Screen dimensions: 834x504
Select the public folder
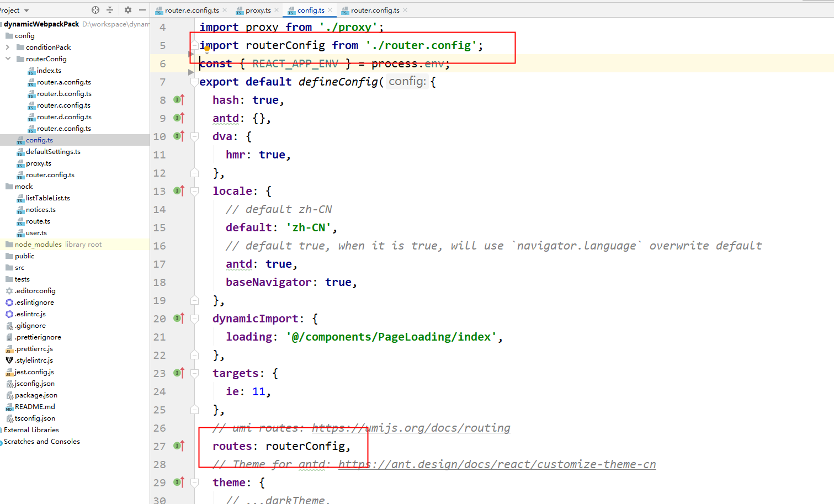[x=25, y=256]
